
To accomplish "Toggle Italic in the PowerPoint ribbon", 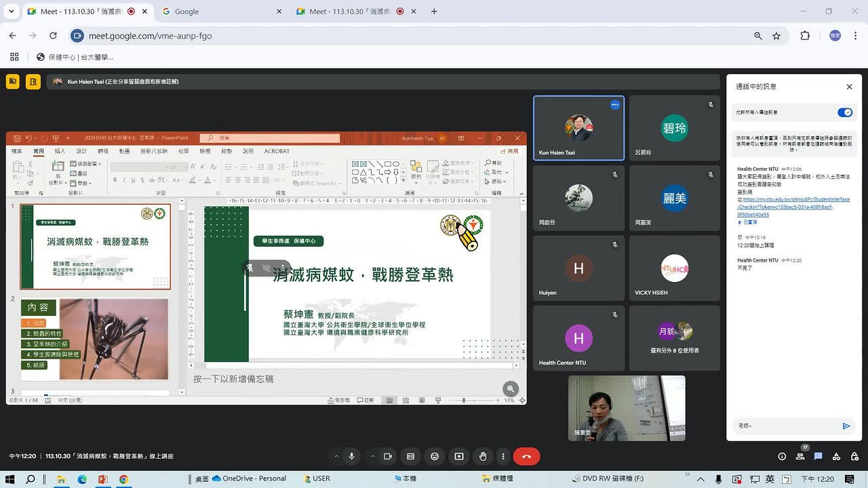I will click(125, 180).
